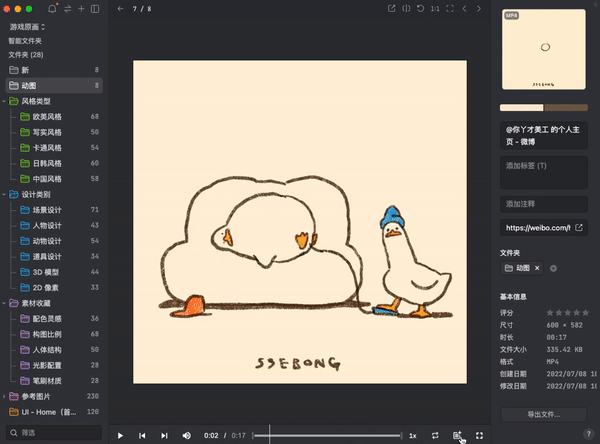This screenshot has width=600, height=444.
Task: Select the 新 folder
Action: coord(54,70)
